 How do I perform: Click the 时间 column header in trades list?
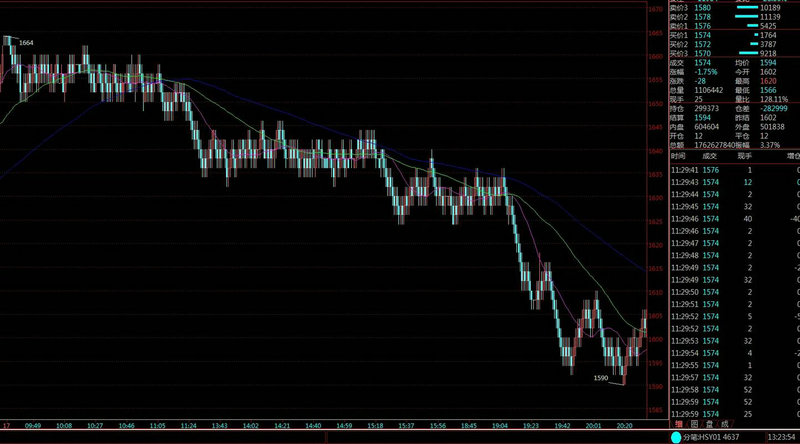pos(678,156)
